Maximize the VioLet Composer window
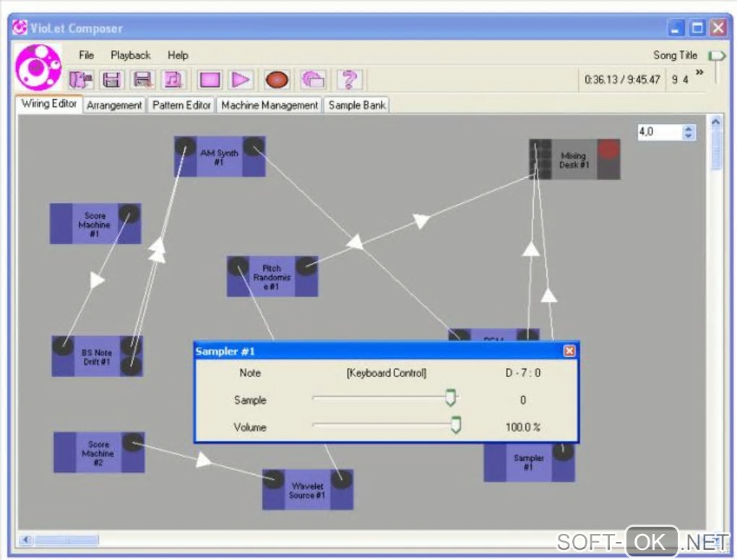 (x=697, y=28)
